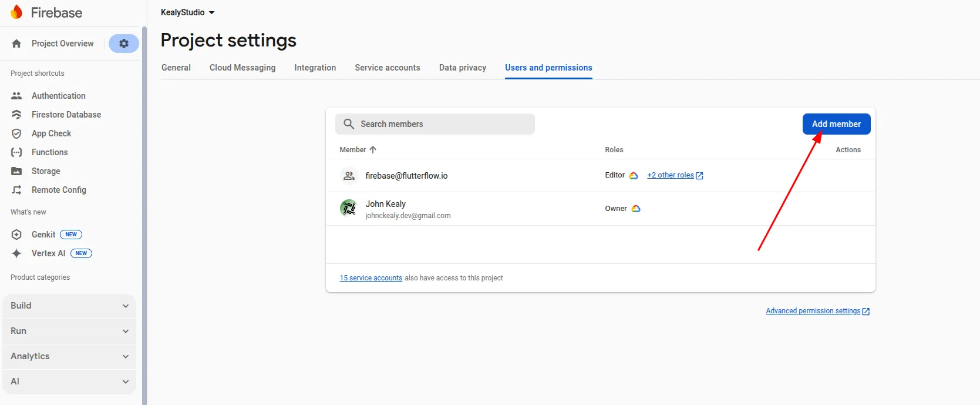This screenshot has width=980, height=405.
Task: Click the Editor role label
Action: click(615, 175)
